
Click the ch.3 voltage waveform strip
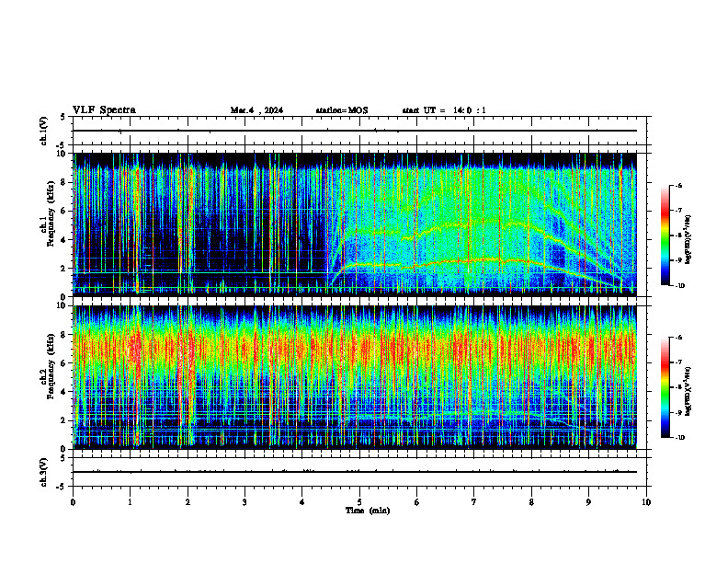point(359,472)
